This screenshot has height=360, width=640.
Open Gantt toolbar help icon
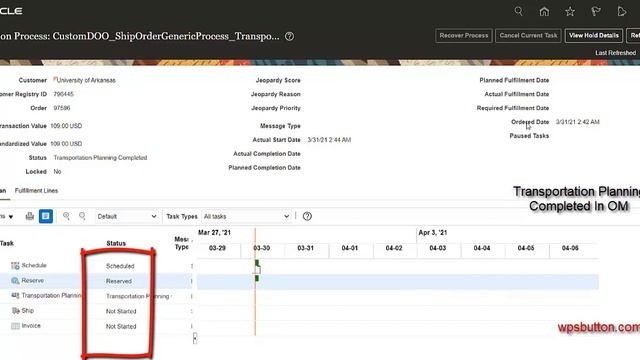tap(307, 216)
